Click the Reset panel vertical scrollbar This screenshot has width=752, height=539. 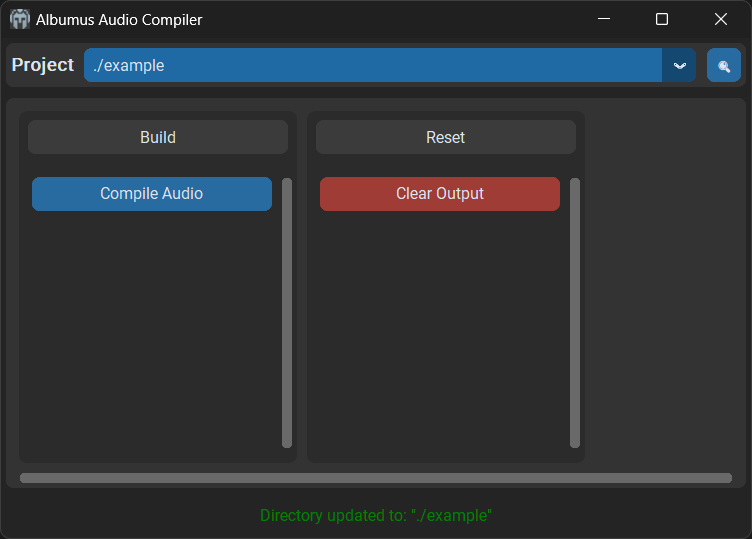point(575,312)
